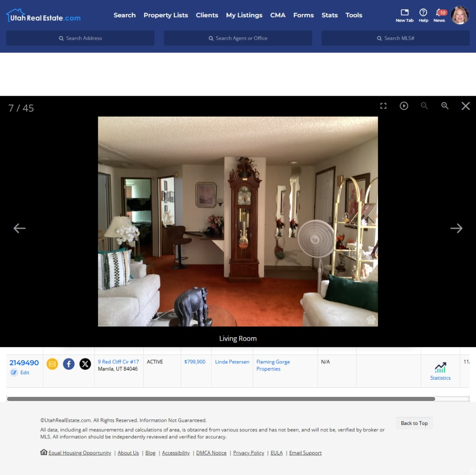Open the CMA section
This screenshot has height=475, width=476.
click(278, 15)
